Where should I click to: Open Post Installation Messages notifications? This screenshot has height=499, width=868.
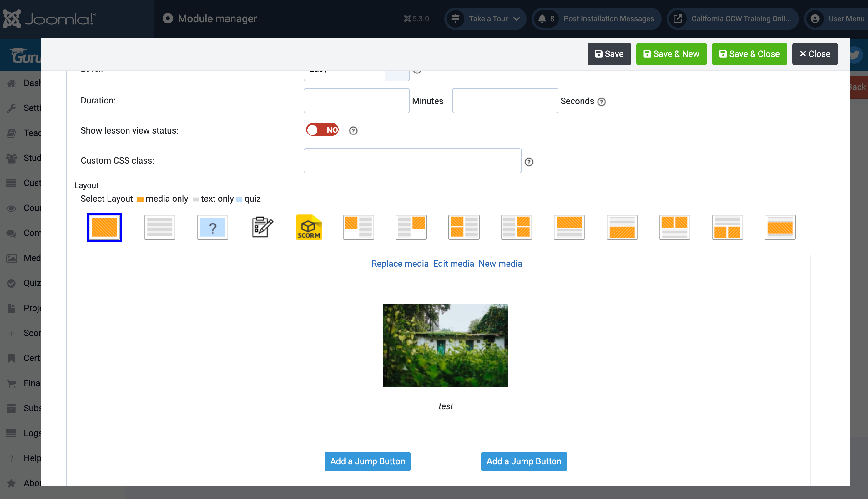[x=596, y=19]
